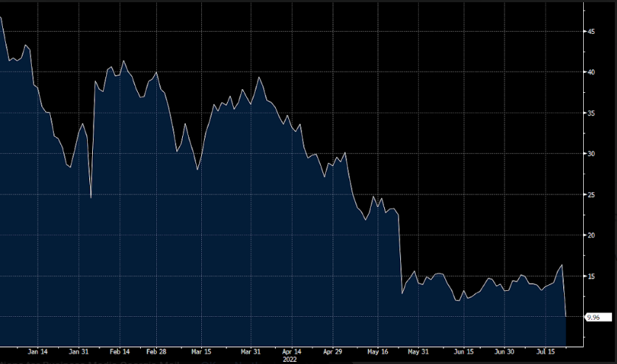Click the 30 price axis tick
The height and width of the screenshot is (364, 617).
590,154
